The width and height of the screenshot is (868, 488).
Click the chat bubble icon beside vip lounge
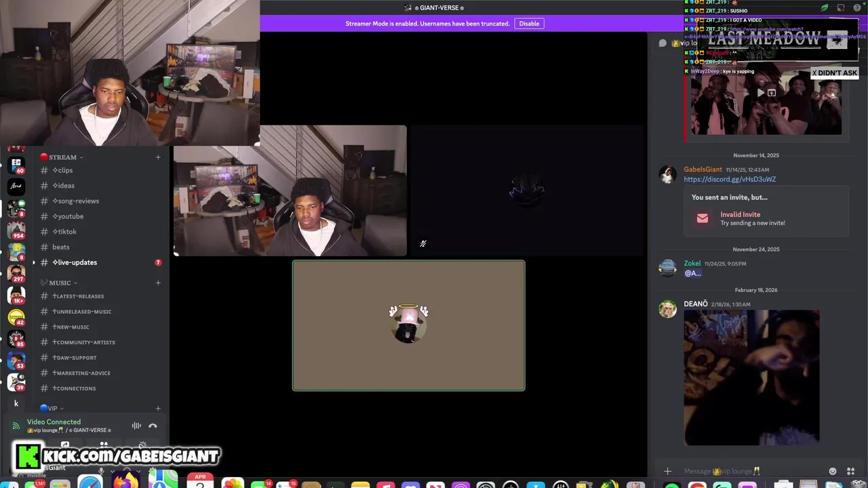coord(663,43)
